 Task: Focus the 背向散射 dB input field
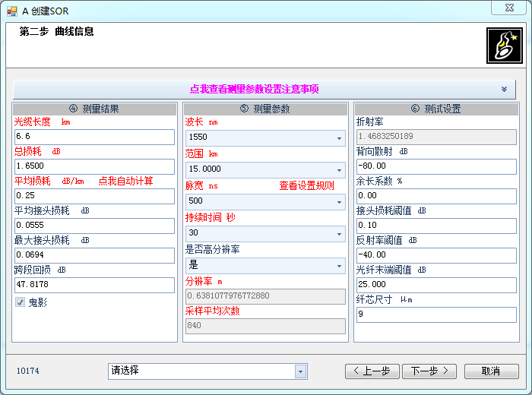tap(435, 166)
